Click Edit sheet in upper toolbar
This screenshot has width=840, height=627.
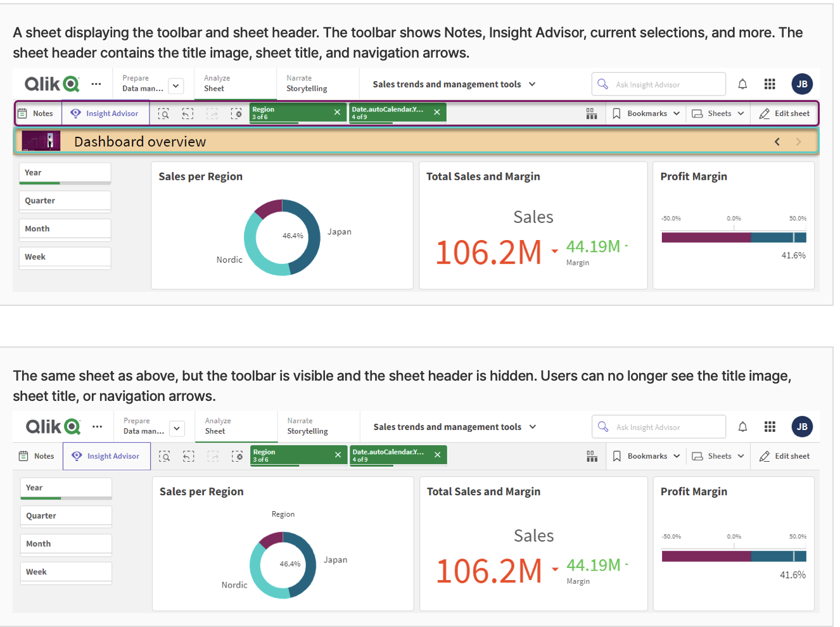click(784, 113)
